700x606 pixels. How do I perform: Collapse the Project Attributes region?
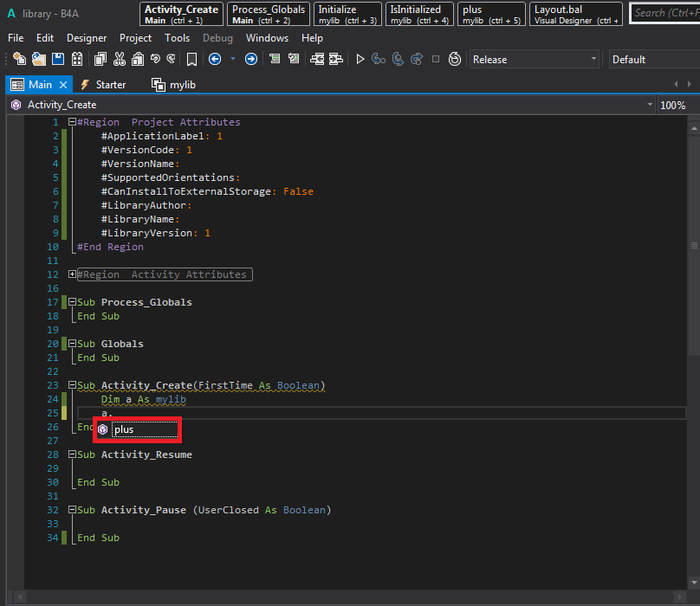[72, 122]
